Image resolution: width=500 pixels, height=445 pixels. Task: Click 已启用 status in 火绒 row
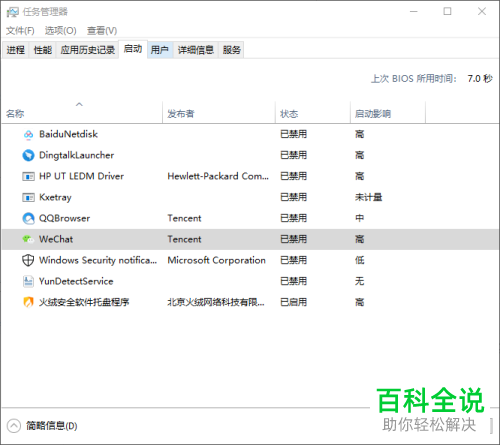click(x=293, y=302)
